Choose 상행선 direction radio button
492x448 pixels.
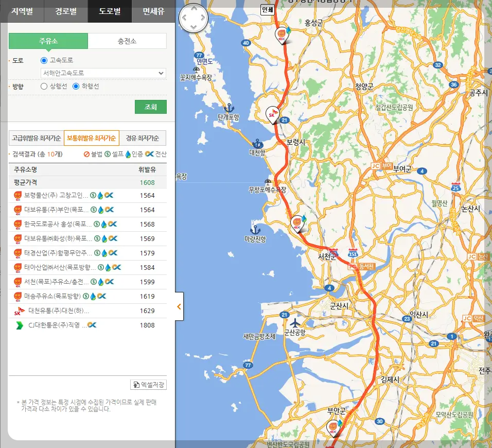44,87
